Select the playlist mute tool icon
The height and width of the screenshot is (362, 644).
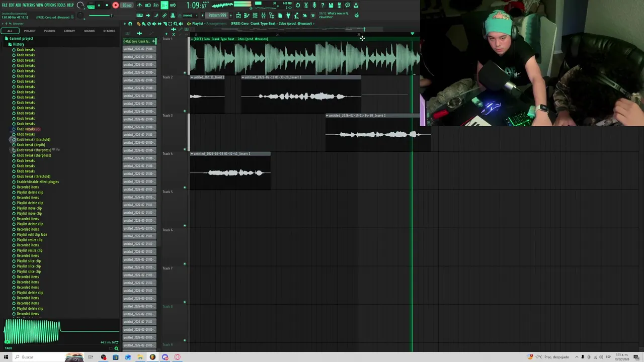[x=154, y=24]
